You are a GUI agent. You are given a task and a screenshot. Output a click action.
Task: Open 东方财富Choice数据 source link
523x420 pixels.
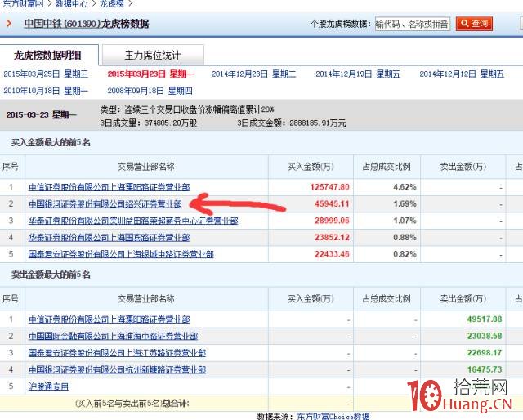333,416
